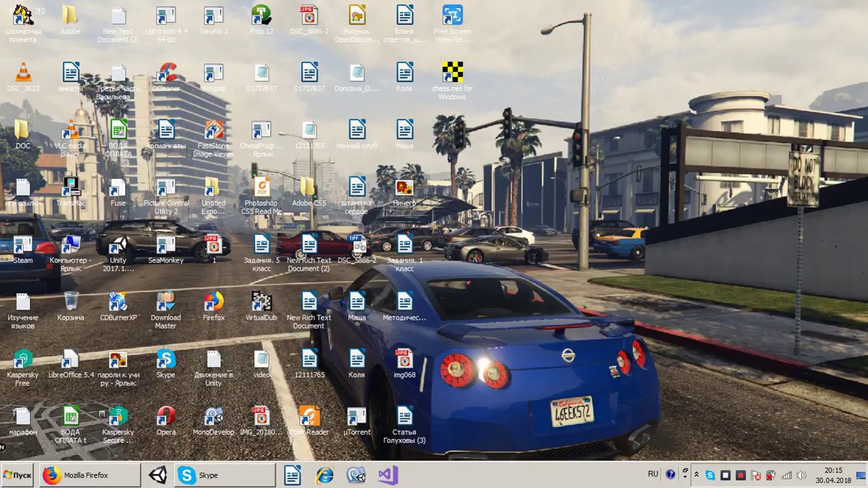This screenshot has height=488, width=868.
Task: Open Picture Control Utility 2 shortcut
Action: click(x=166, y=195)
